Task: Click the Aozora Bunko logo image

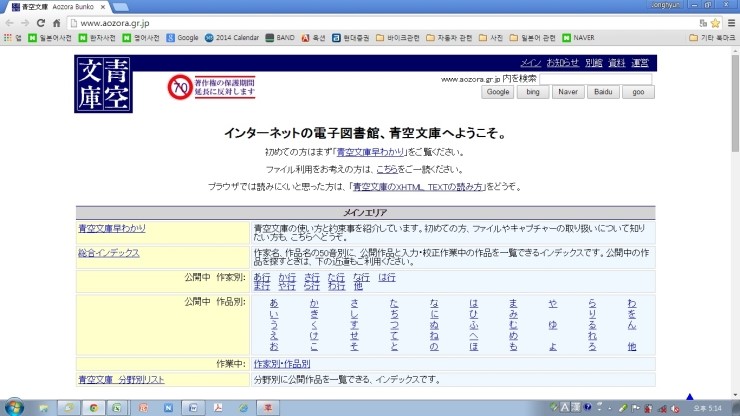Action: pos(103,84)
